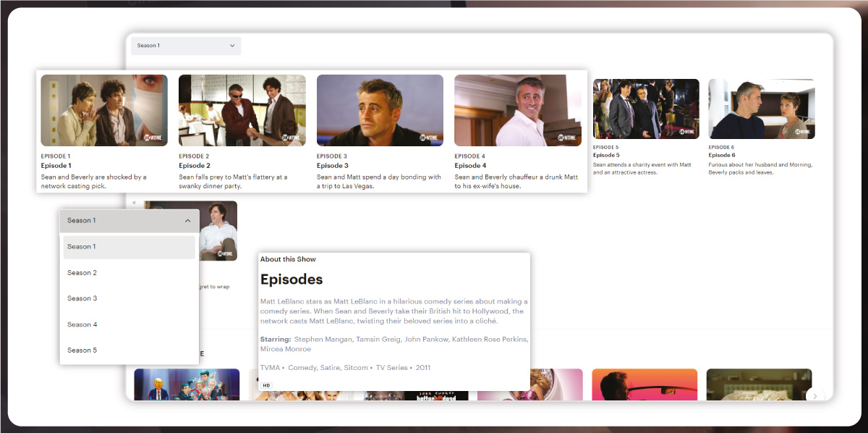
Task: Click 'Furious about her husband' description
Action: point(761,169)
